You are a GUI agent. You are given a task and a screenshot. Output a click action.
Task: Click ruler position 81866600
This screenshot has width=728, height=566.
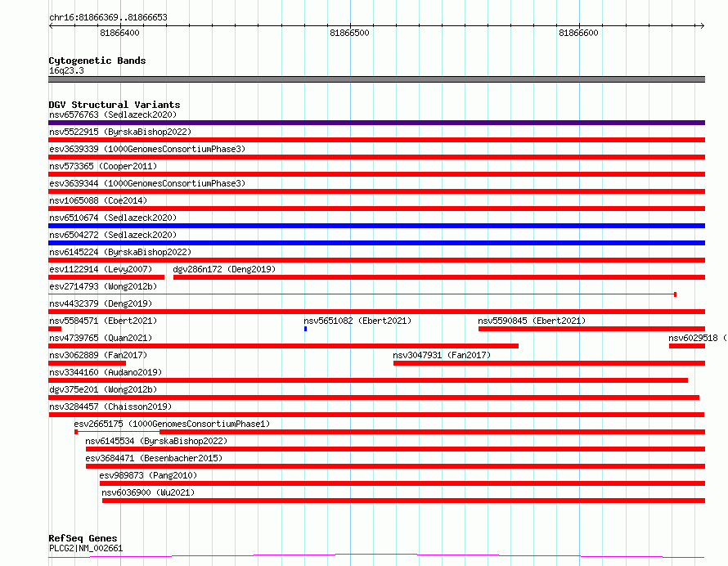578,33
